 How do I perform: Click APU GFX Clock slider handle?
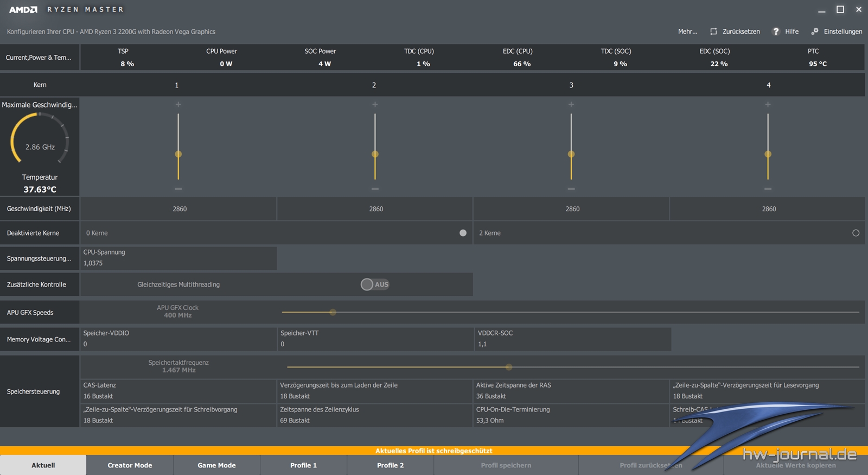click(x=333, y=312)
